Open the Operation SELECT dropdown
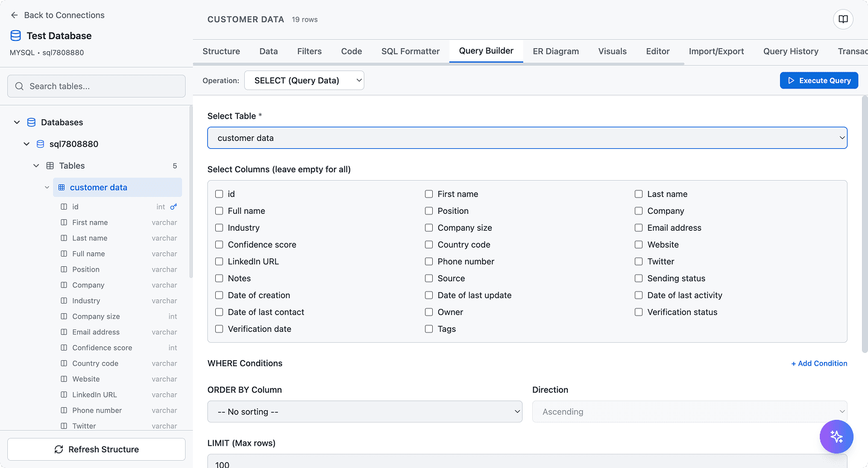The width and height of the screenshot is (868, 468). 304,80
